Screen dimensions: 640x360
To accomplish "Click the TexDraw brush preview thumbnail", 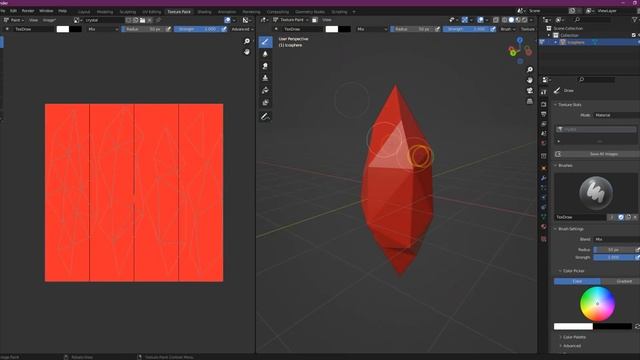I will [x=596, y=193].
